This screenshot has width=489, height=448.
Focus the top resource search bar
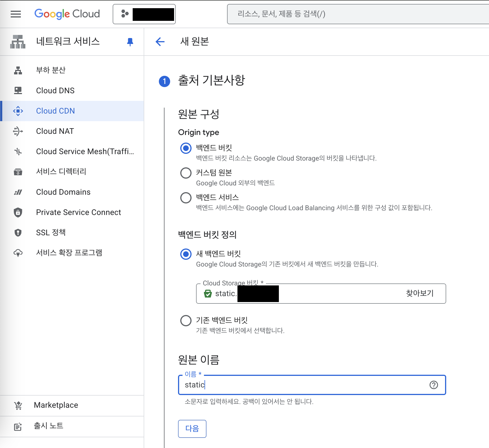[x=358, y=14]
